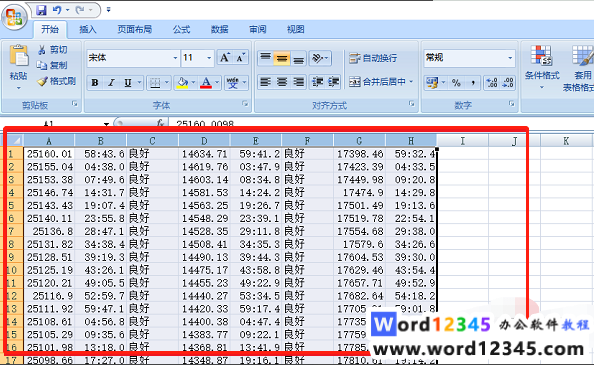
Task: Click 合并后居中 merge and center
Action: [377, 82]
